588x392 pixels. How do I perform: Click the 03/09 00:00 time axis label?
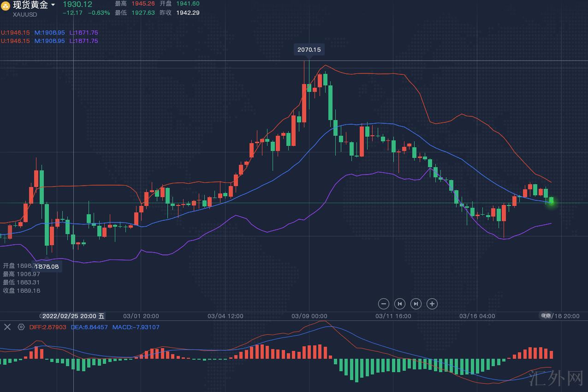(309, 316)
